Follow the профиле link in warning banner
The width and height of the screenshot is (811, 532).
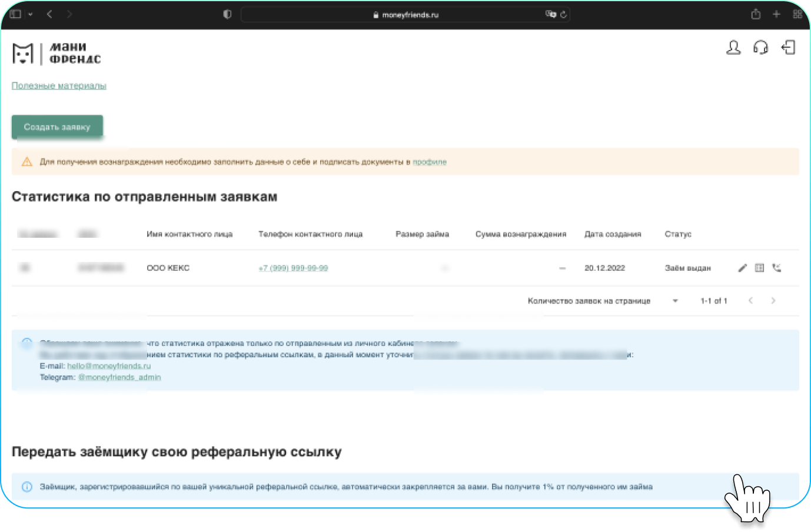[430, 162]
